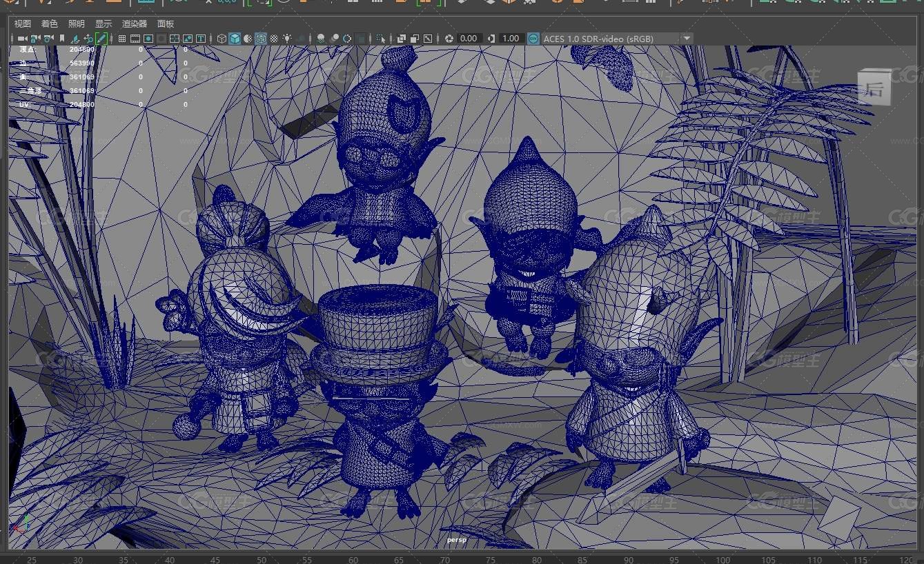Click the 顶点 label in heads-up display
Screen dimensions: 924x564
click(27, 50)
